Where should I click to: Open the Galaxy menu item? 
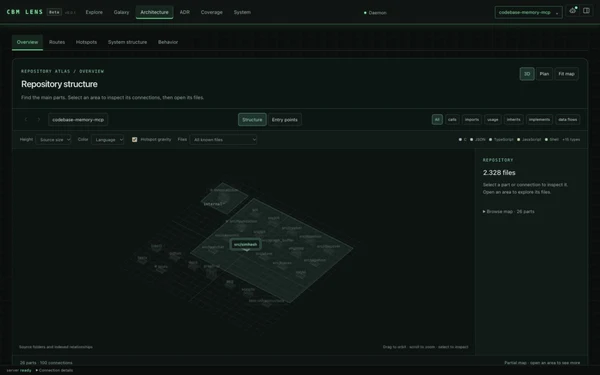pos(121,12)
